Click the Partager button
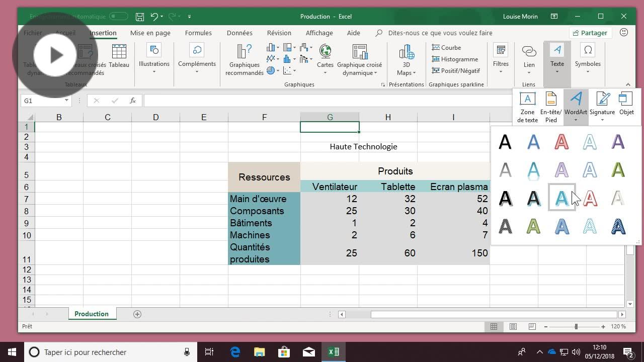The height and width of the screenshot is (362, 644). 589,33
